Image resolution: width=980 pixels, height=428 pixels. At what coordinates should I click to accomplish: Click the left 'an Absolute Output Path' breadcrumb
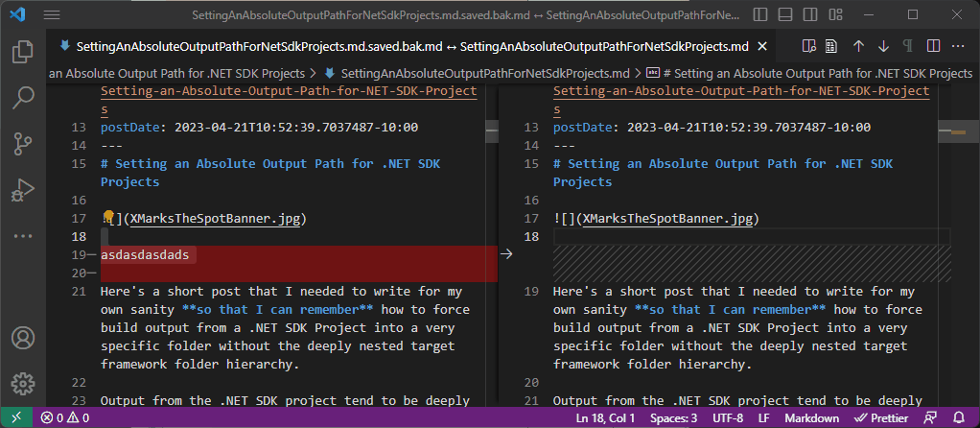coord(176,73)
